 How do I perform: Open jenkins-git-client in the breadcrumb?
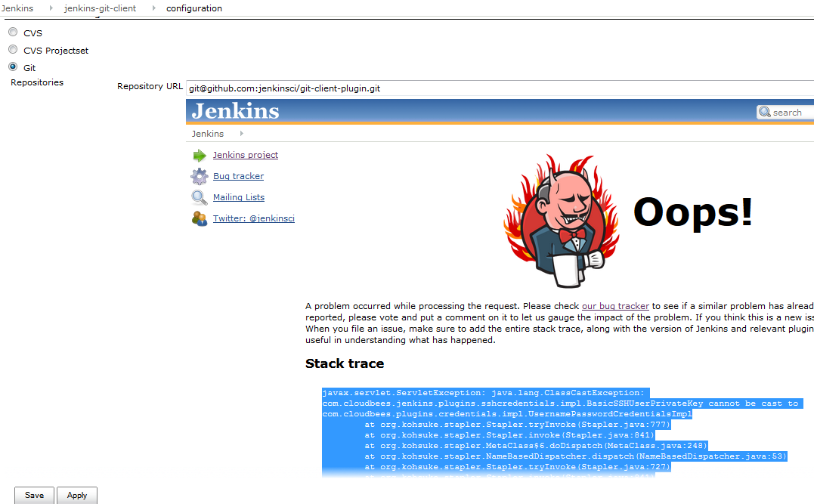pos(100,8)
